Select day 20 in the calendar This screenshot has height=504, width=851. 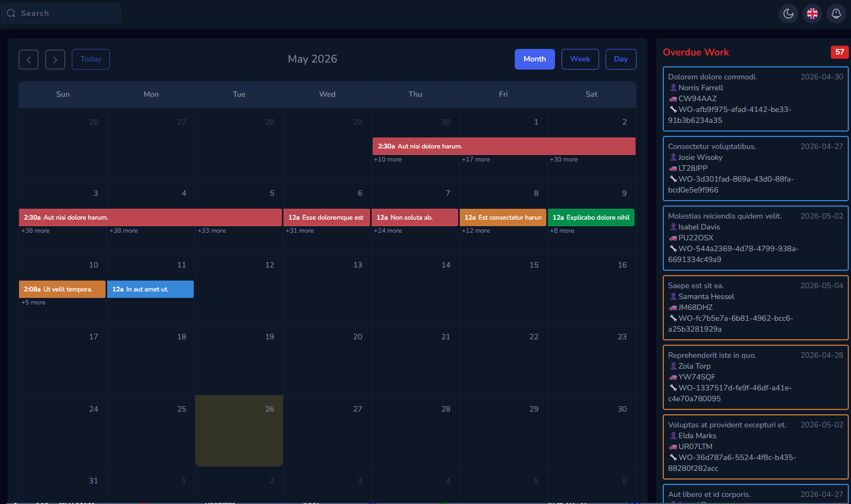[x=327, y=359]
